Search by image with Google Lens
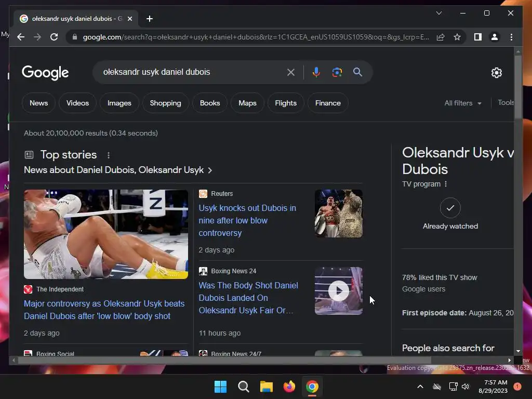The height and width of the screenshot is (399, 532). click(337, 72)
